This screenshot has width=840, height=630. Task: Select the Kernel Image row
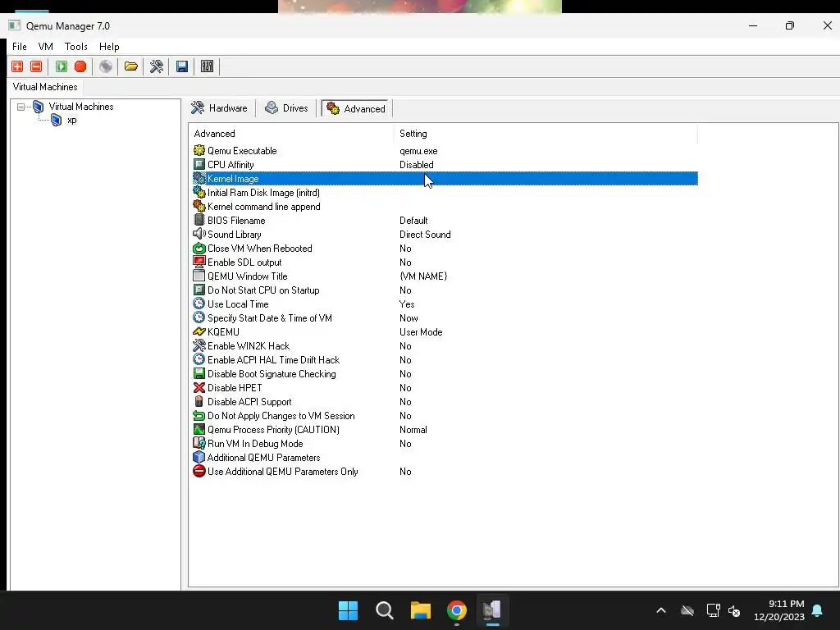click(x=445, y=178)
